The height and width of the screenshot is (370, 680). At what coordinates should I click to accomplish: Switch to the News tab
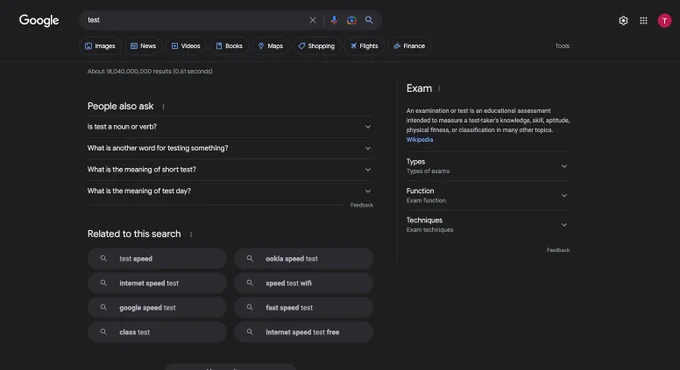[x=143, y=46]
